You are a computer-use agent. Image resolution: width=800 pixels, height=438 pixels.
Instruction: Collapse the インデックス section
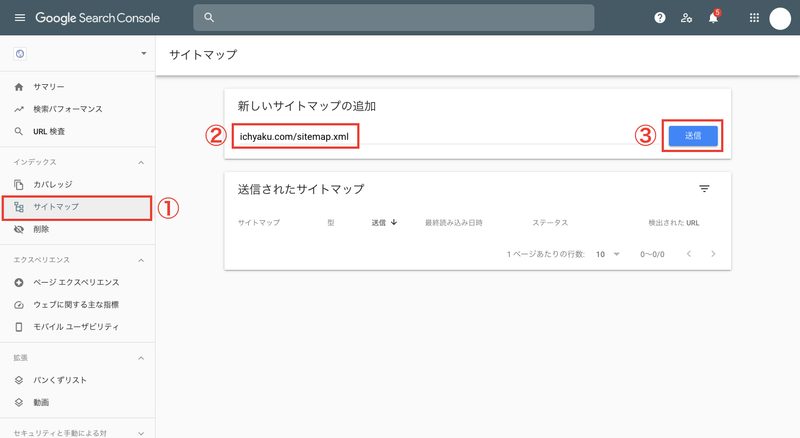coord(141,162)
